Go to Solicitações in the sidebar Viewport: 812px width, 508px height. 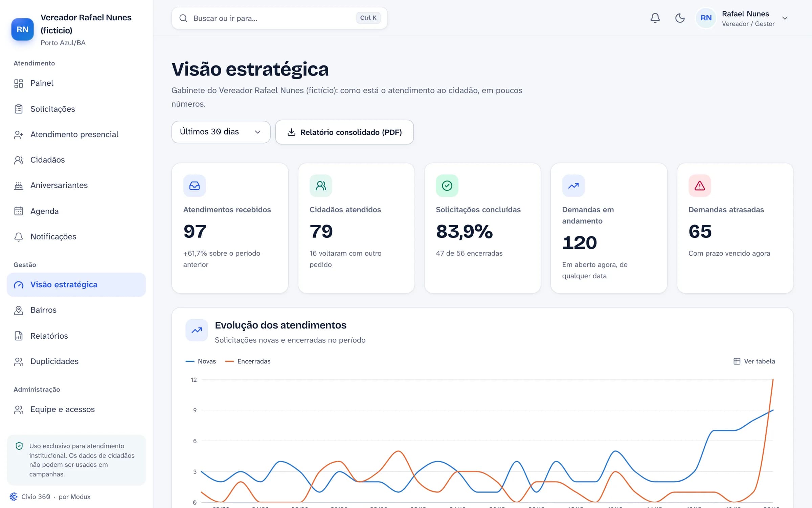(76, 109)
